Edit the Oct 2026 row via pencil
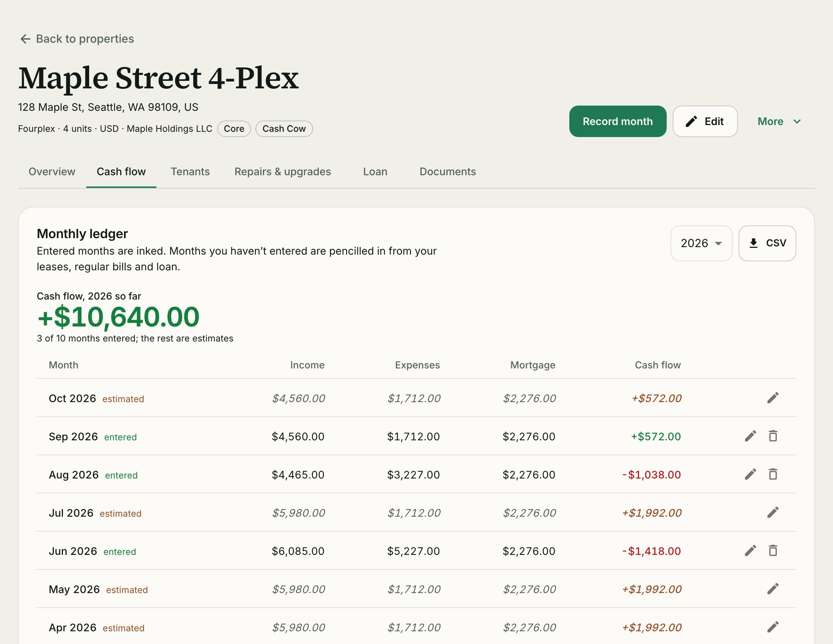 773,398
